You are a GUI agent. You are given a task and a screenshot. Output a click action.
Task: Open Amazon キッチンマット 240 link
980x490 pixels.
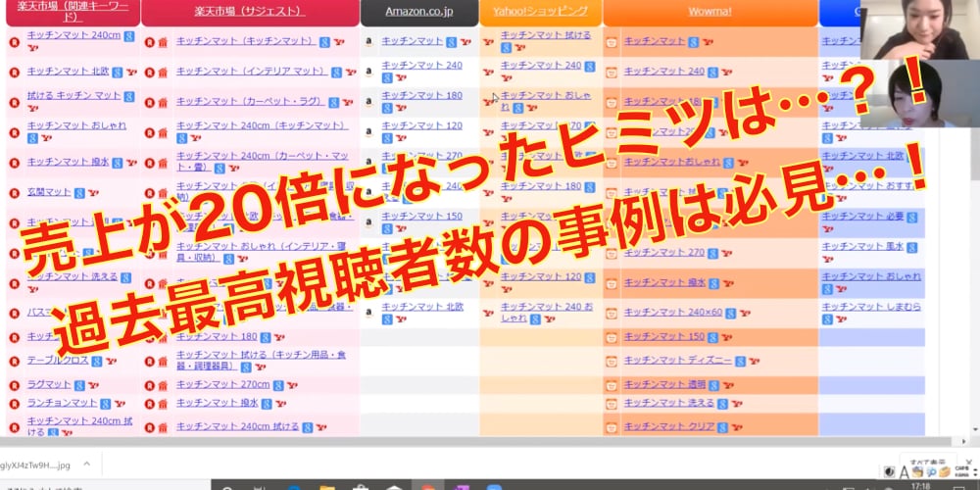tap(421, 65)
